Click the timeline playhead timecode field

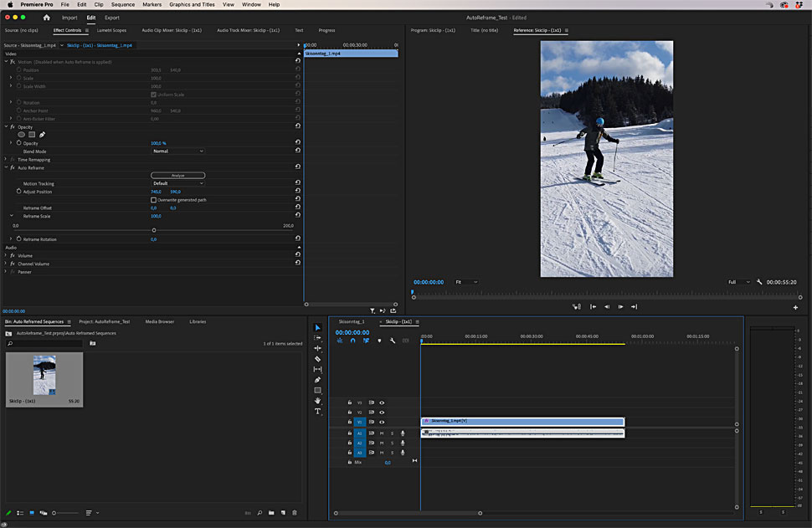coord(352,332)
